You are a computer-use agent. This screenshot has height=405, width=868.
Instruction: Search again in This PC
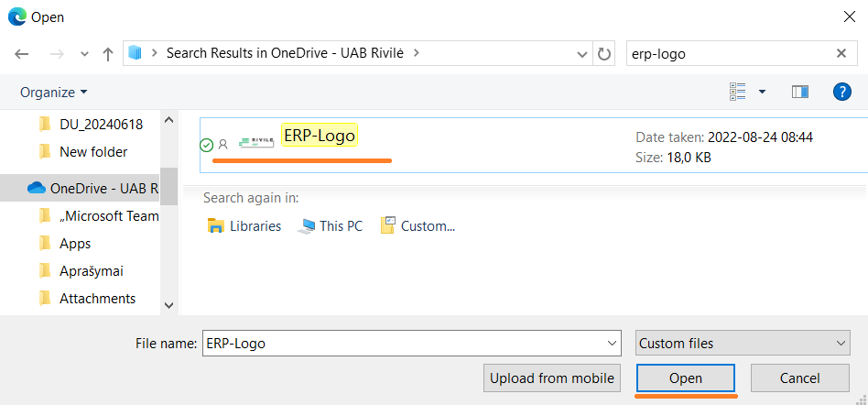click(331, 225)
